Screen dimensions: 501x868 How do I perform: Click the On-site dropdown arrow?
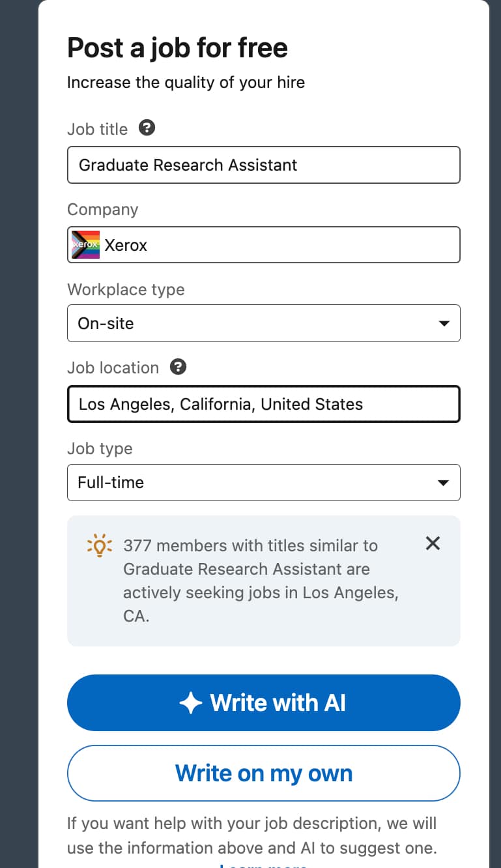pos(444,323)
